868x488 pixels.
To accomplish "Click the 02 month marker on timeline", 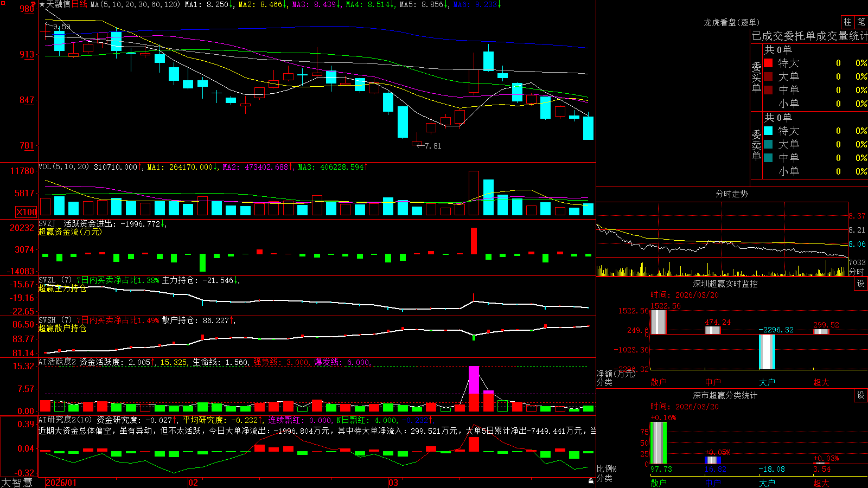I will (x=193, y=483).
